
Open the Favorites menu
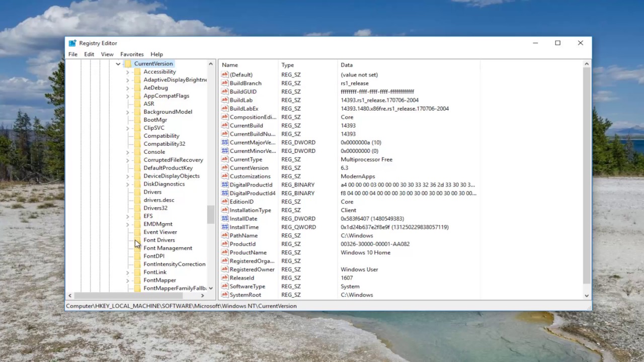coord(132,54)
